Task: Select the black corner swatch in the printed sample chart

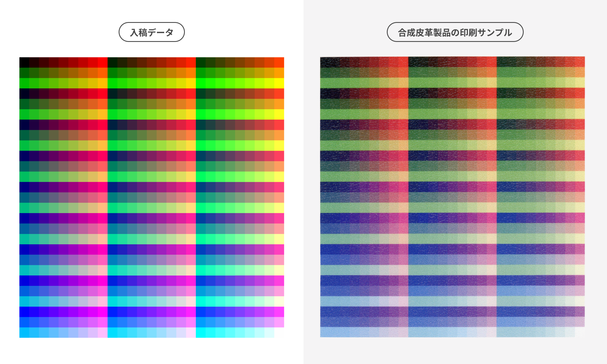Action: click(x=325, y=62)
